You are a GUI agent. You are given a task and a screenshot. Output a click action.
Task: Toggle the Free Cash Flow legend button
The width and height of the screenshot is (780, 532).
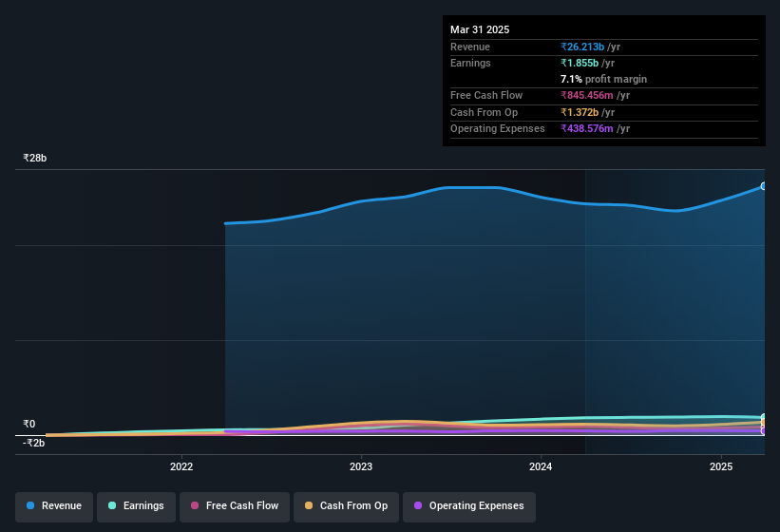coord(235,506)
